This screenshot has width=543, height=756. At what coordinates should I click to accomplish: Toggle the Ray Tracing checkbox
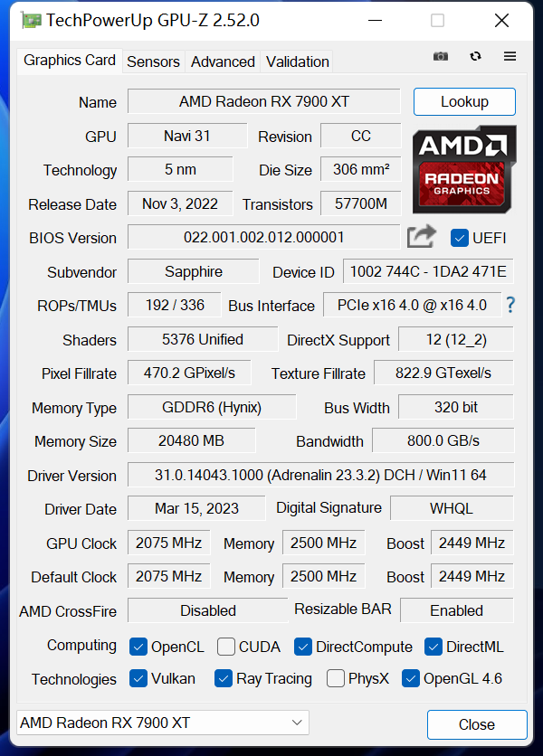click(x=224, y=678)
